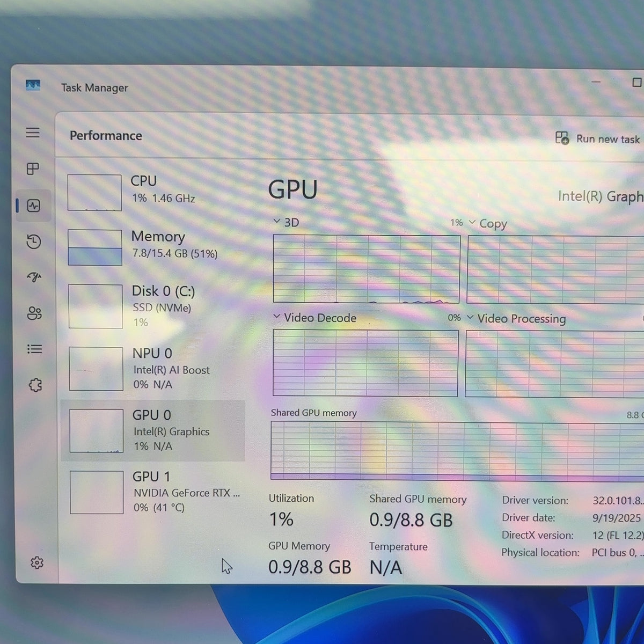The image size is (644, 644).
Task: Select GPU 1 NVIDIA GeForce entry
Action: [156, 492]
